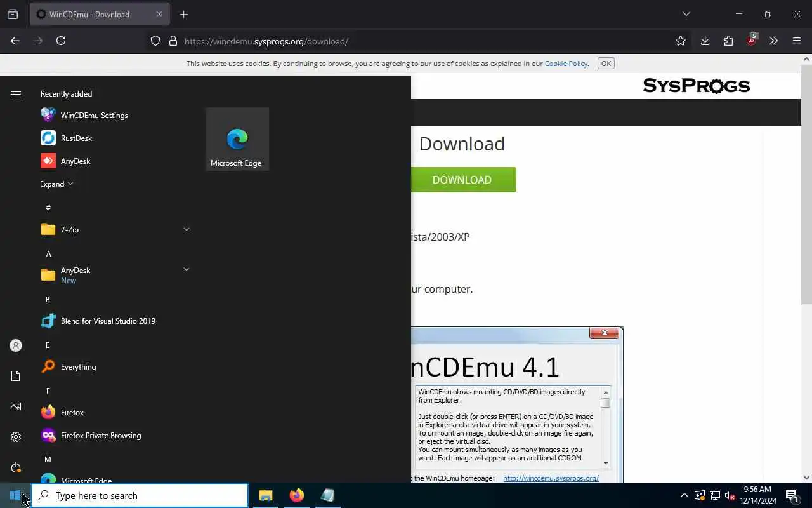Bookmark this page with the star
The image size is (812, 508).
coord(681,41)
